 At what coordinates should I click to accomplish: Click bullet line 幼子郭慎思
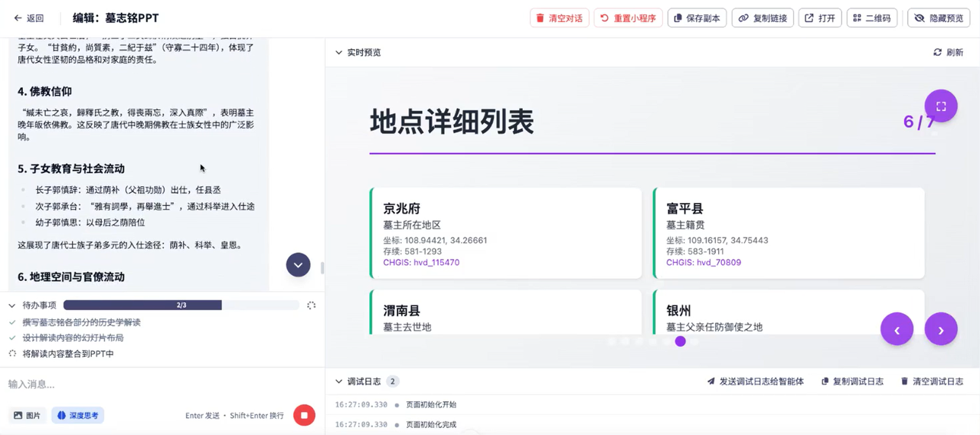click(90, 222)
